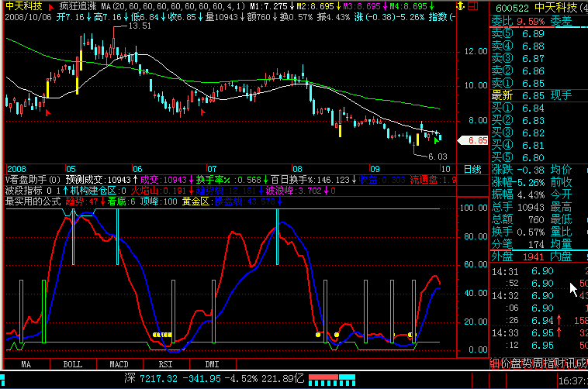Click the 总额 760 value
The width and height of the screenshot is (588, 389).
click(536, 219)
